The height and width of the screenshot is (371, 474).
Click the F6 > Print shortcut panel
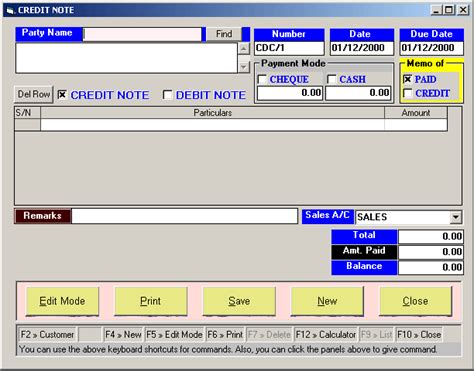click(225, 334)
